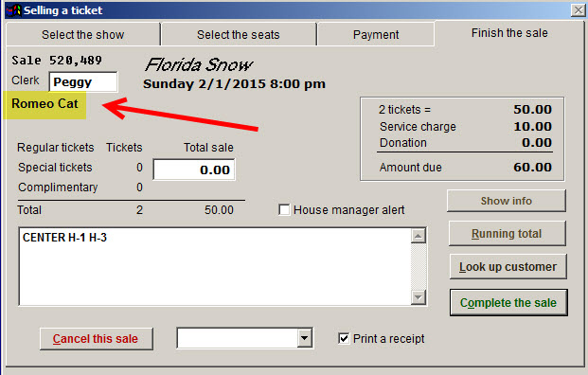This screenshot has height=375, width=588.
Task: Click inside the CENTER H-1 H-3 text area
Action: pos(215,266)
